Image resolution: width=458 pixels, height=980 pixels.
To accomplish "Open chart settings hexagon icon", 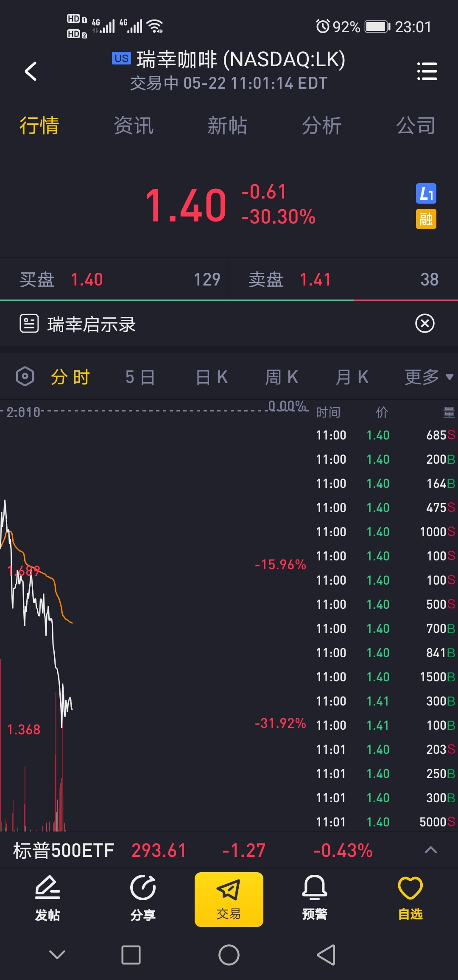I will [x=25, y=376].
